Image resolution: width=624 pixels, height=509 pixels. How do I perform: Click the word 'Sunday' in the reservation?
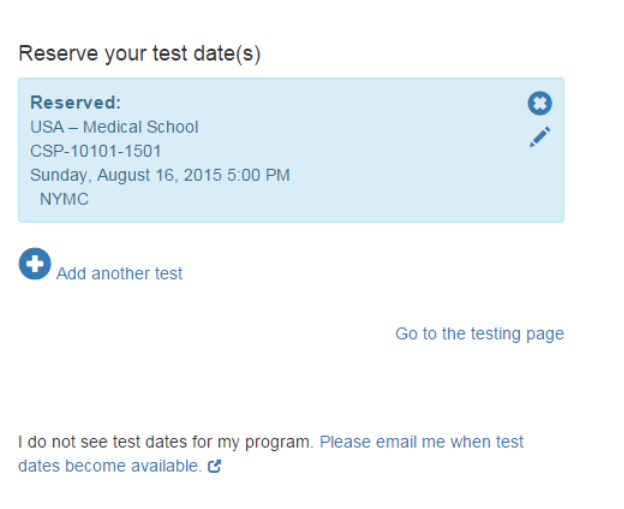tap(57, 175)
